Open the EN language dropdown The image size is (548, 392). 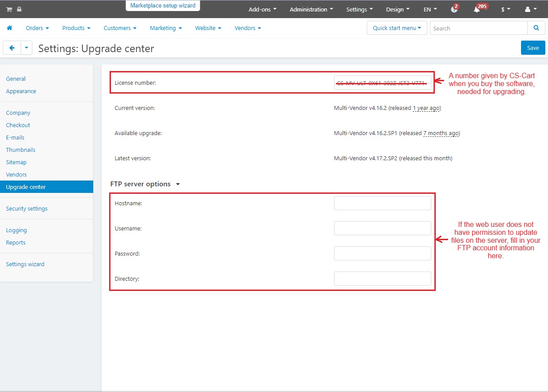pyautogui.click(x=430, y=9)
